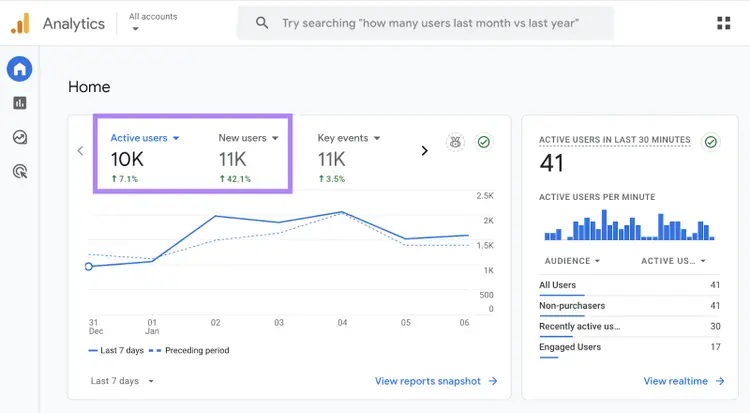Viewport: 750px width, 413px height.
Task: Click the insights medal icon on chart card
Action: coord(455,142)
